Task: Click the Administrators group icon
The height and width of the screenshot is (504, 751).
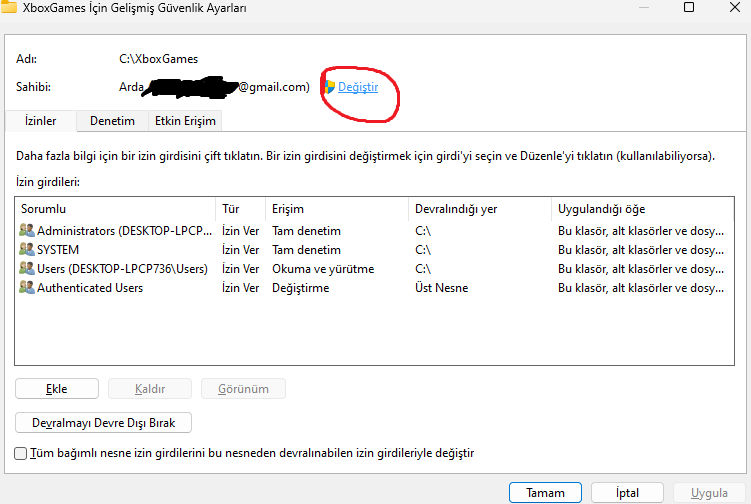Action: click(27, 230)
